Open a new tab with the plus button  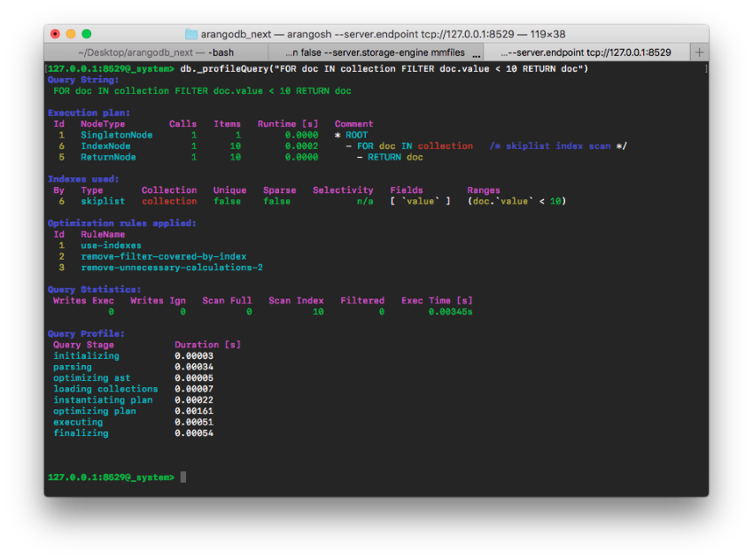699,51
